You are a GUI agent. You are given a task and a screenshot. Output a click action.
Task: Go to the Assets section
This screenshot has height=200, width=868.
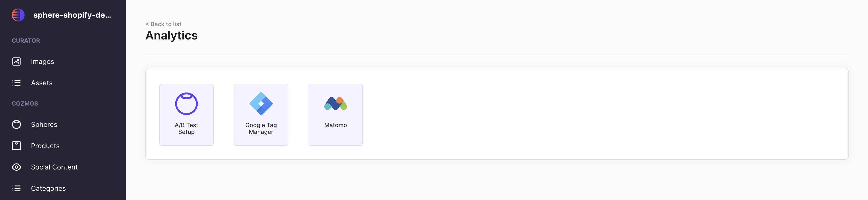point(42,83)
